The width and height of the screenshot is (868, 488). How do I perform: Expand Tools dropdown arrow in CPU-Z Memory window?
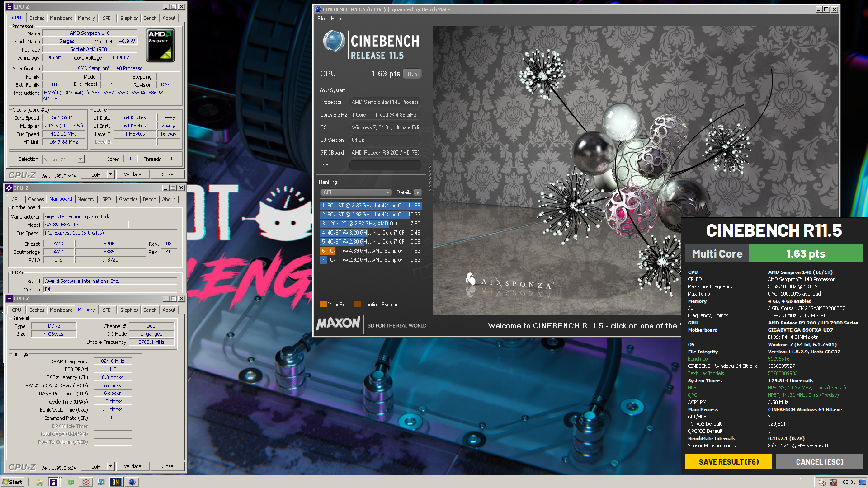(x=110, y=466)
